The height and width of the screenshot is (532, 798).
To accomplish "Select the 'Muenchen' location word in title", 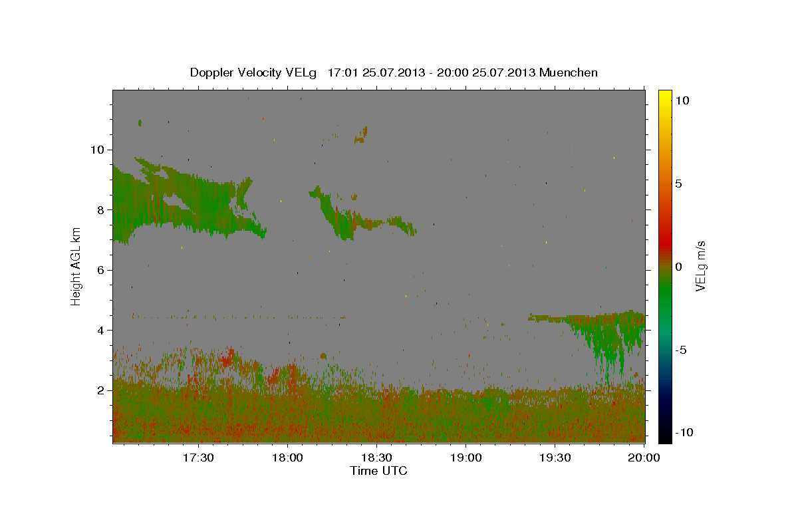I will click(569, 72).
